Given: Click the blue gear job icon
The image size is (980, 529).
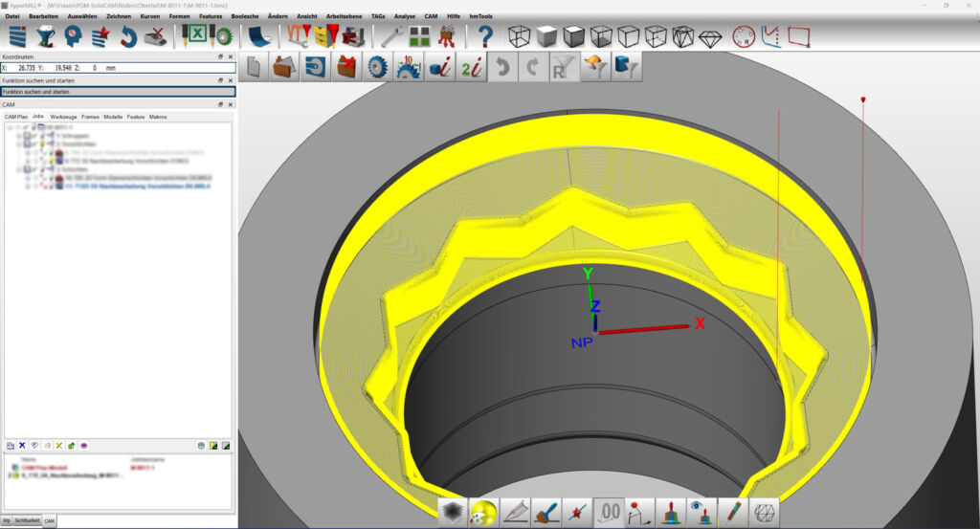Looking at the screenshot, I should point(377,68).
